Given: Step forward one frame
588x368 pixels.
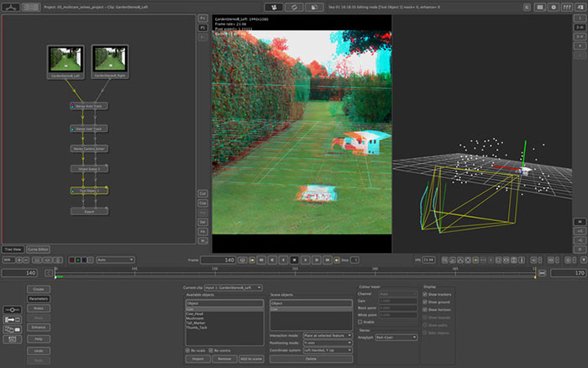Looking at the screenshot, I should pyautogui.click(x=317, y=260).
